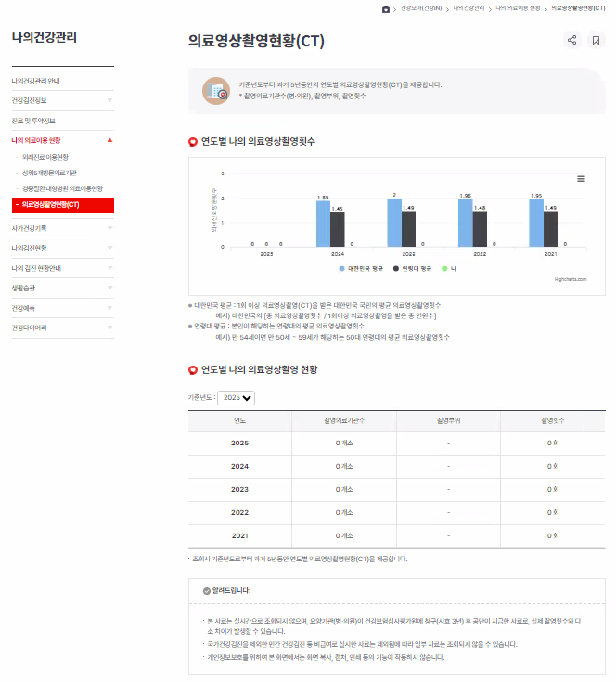Expand the 생활습관 sidebar section
This screenshot has height=682, width=616.
click(x=109, y=288)
